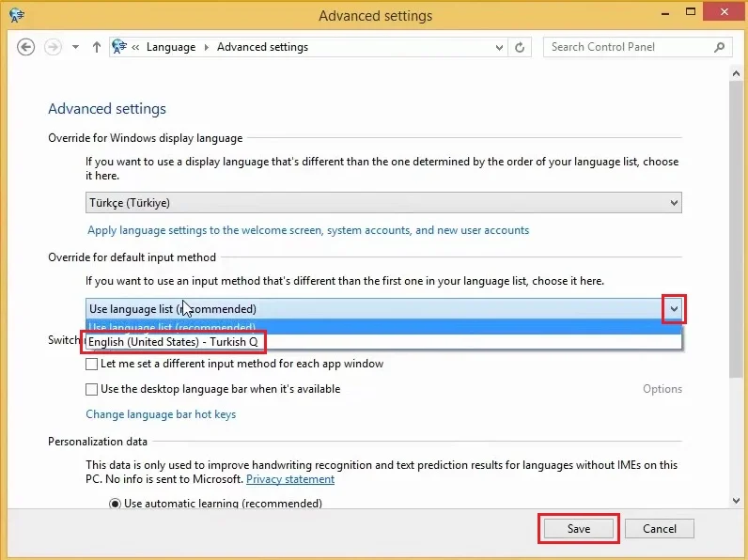Go up one level with the Up arrow
Viewport: 748px width, 560px height.
tap(97, 47)
